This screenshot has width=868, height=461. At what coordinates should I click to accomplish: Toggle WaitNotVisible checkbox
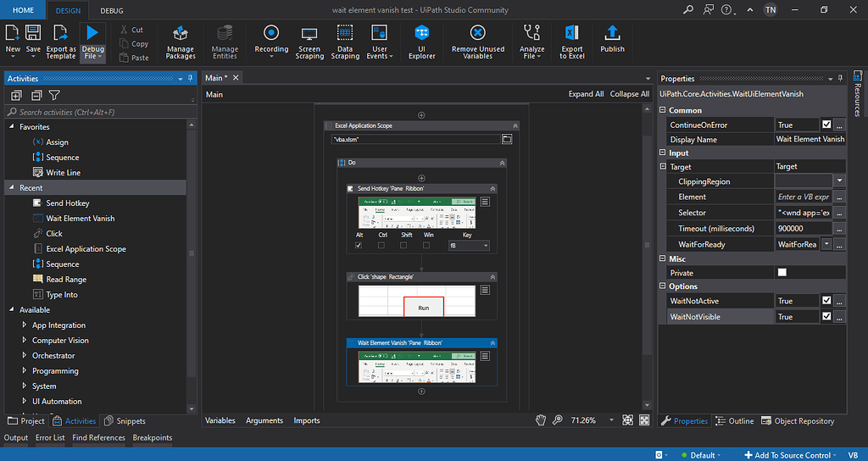(826, 317)
